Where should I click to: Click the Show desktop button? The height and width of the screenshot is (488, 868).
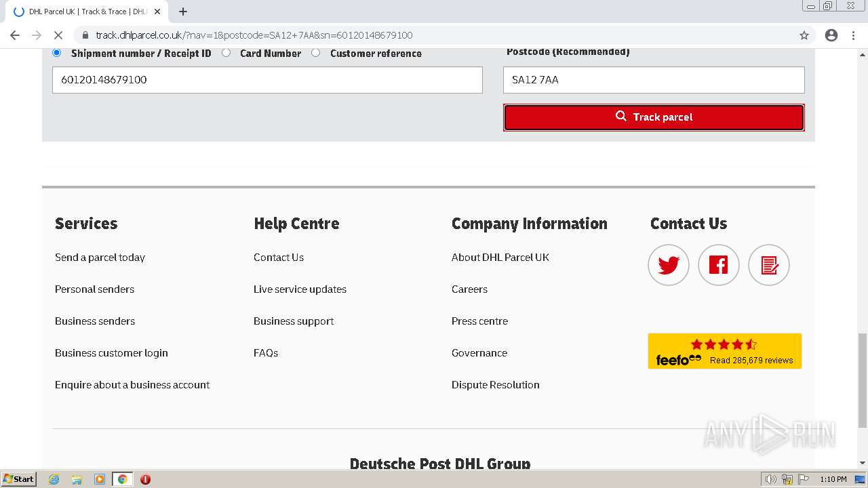(x=860, y=479)
